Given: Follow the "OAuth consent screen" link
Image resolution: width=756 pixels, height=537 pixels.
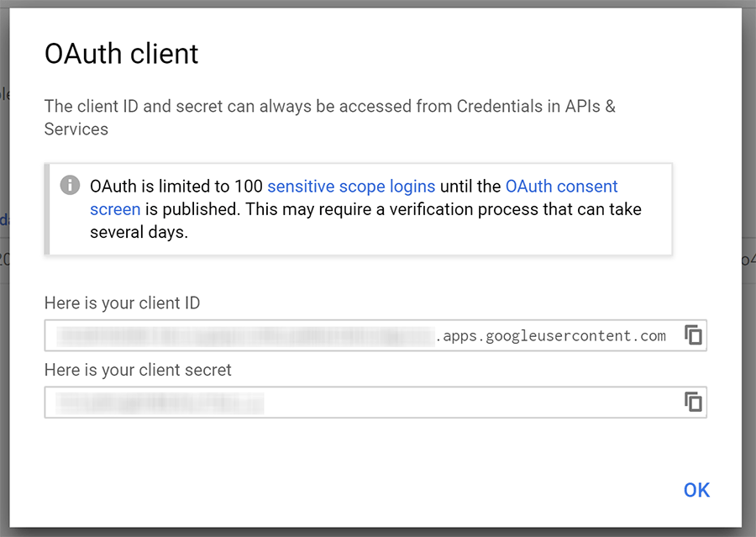Looking at the screenshot, I should coord(561,187).
